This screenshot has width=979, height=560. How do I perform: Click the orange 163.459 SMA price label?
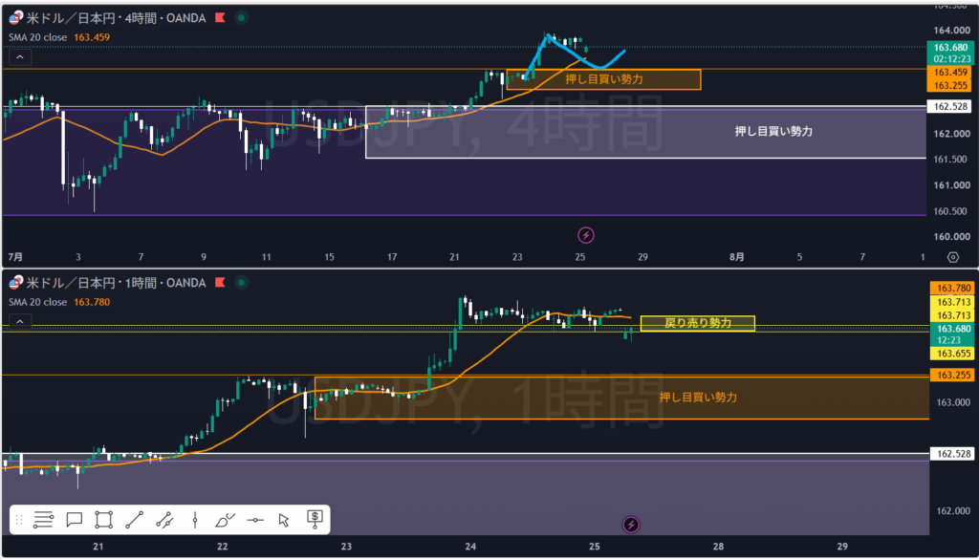(950, 73)
